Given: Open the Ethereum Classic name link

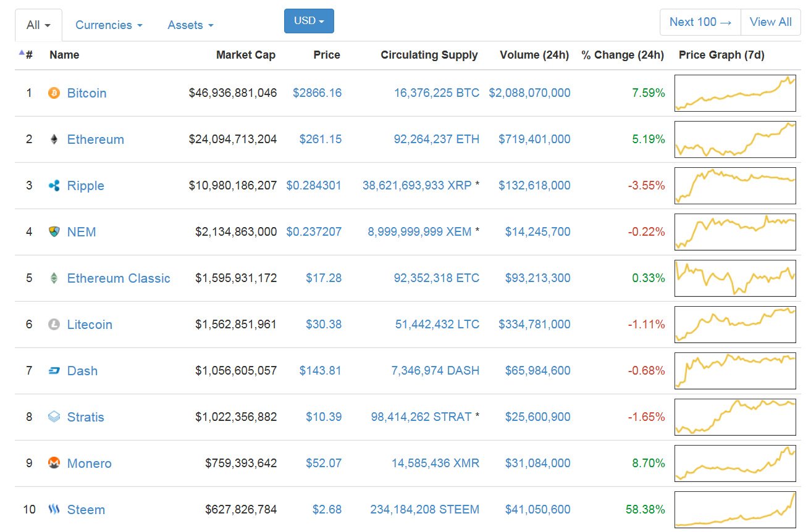Looking at the screenshot, I should pos(119,278).
